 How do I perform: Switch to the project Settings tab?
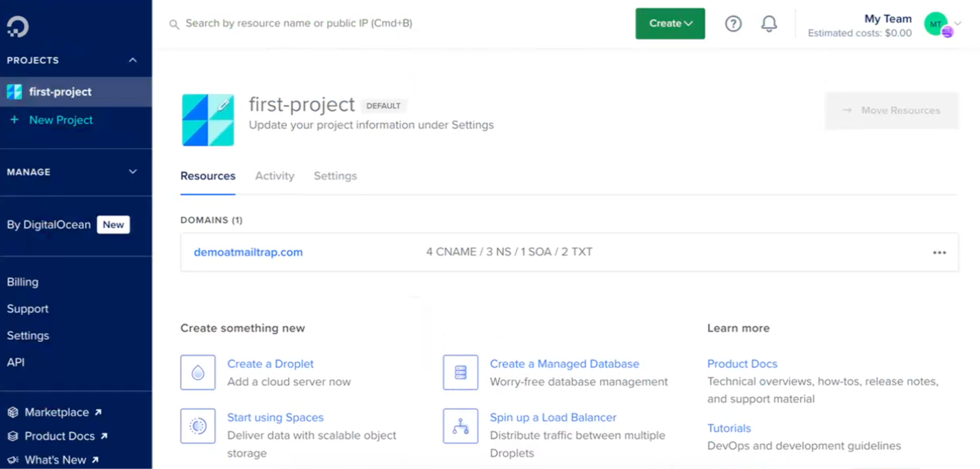(335, 176)
